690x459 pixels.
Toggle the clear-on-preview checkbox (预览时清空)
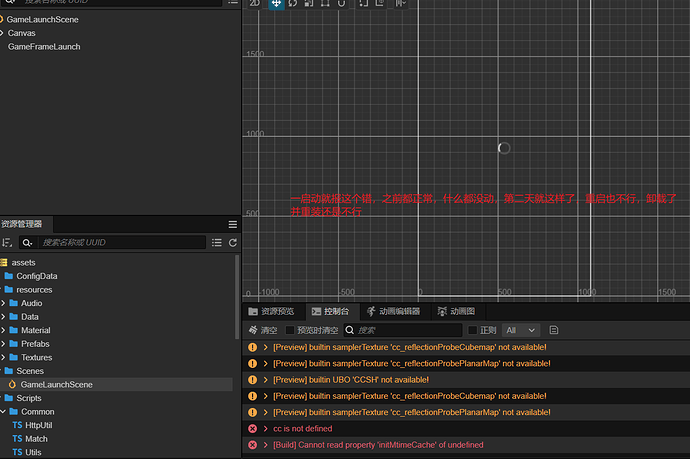[x=290, y=330]
